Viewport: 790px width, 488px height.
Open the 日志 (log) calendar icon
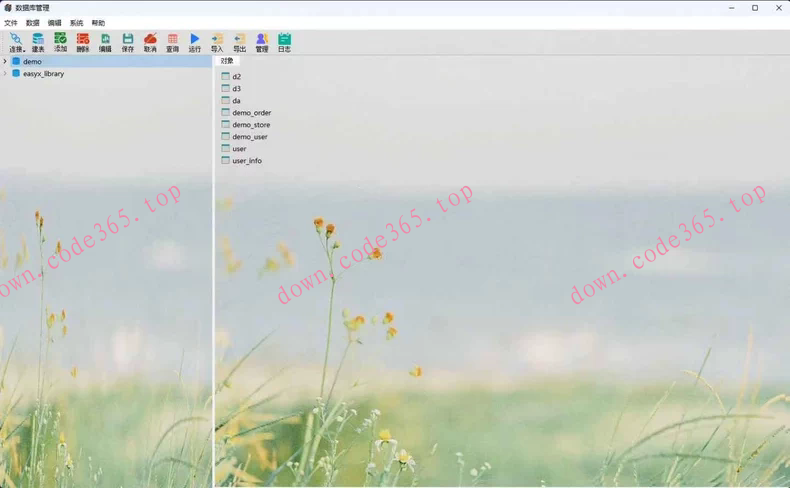click(285, 43)
